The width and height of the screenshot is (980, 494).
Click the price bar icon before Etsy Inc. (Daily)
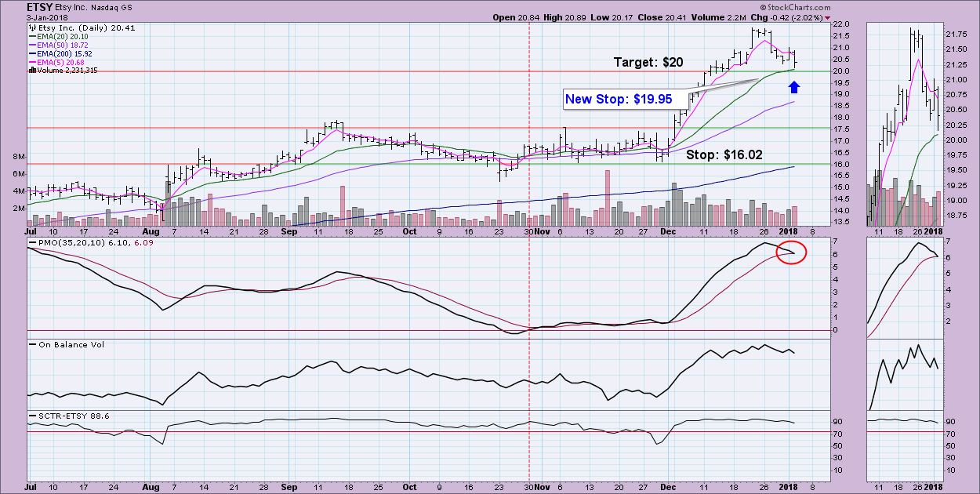click(x=31, y=27)
